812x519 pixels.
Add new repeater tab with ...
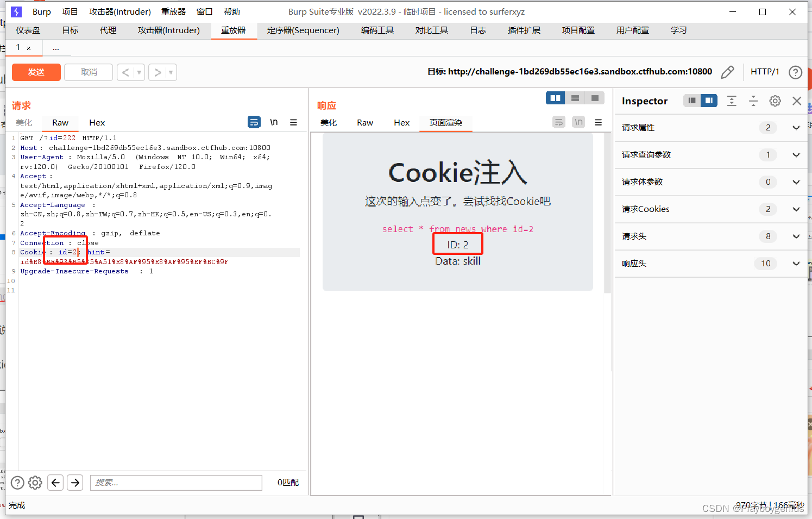point(56,48)
